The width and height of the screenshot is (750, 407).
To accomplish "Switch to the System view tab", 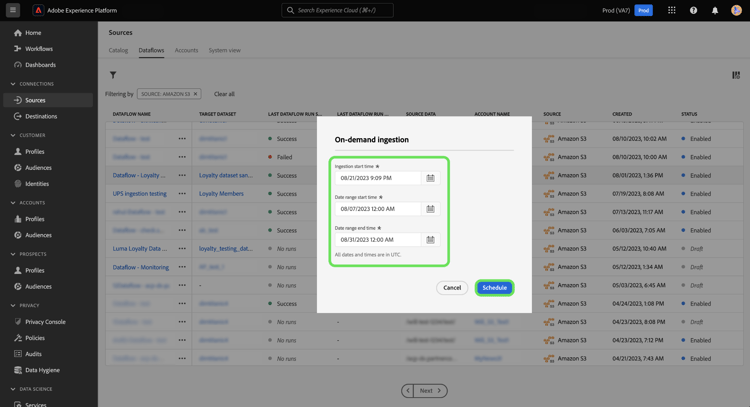I will coord(224,50).
